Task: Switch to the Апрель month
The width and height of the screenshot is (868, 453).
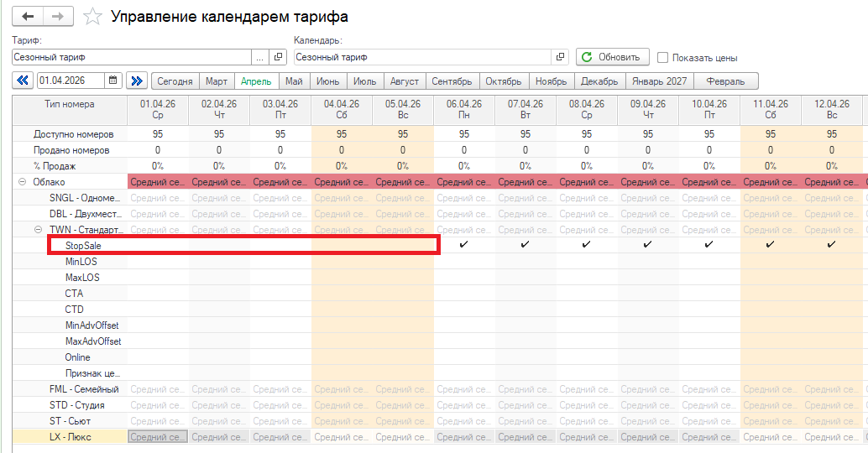Action: click(256, 81)
